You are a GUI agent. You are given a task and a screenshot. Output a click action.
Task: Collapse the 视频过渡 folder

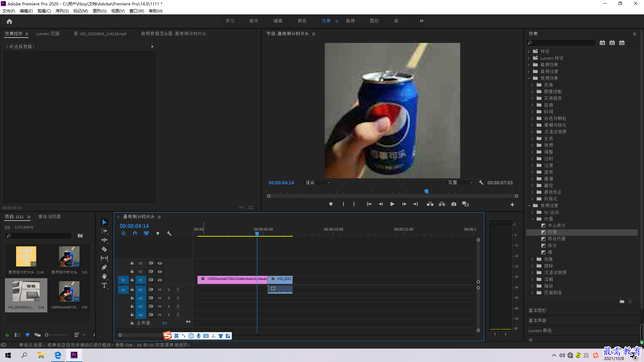click(x=529, y=205)
